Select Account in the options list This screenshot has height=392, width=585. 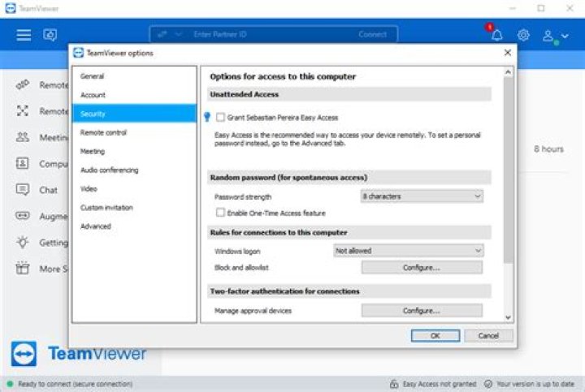point(134,95)
